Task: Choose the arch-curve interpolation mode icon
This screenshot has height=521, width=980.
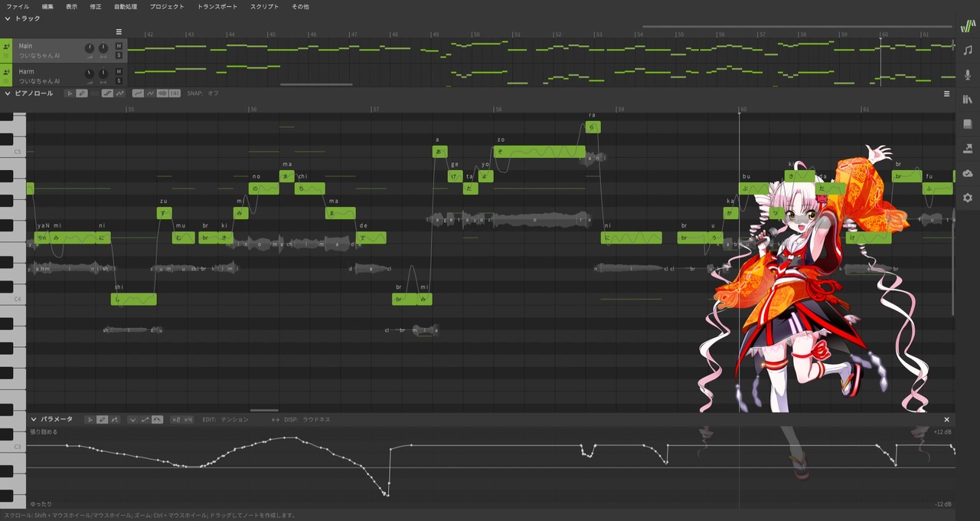Action: 157,420
